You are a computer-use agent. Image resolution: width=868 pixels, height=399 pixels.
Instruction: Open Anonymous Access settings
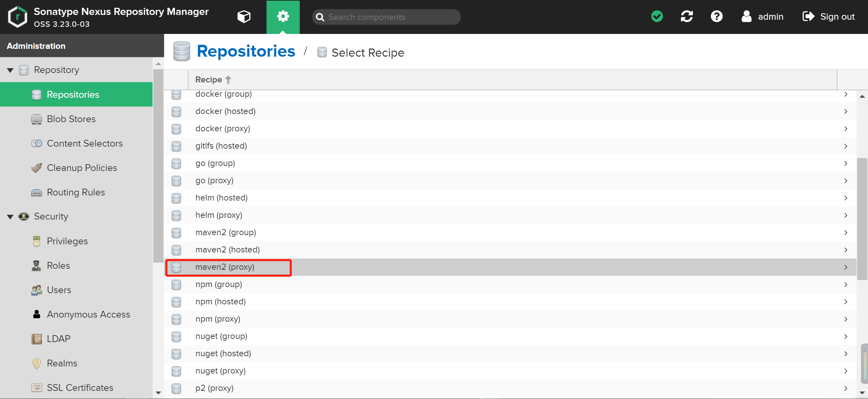[88, 315]
